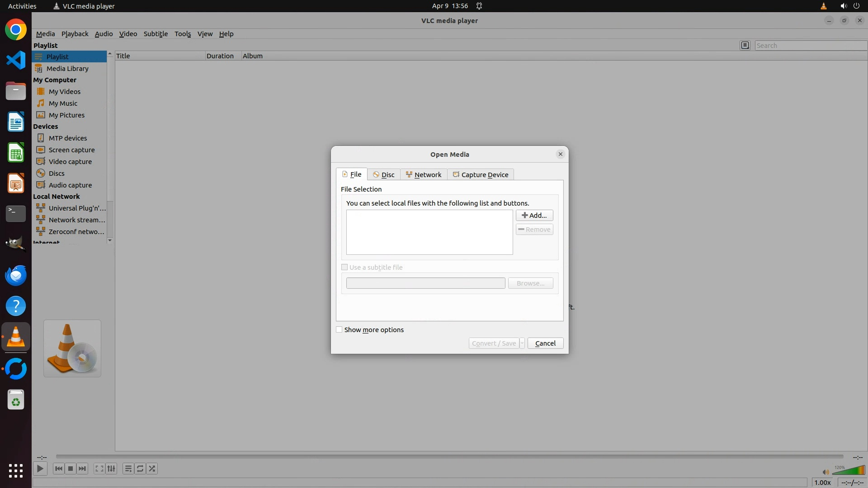Click the Stop playback icon
The height and width of the screenshot is (488, 868).
71,469
